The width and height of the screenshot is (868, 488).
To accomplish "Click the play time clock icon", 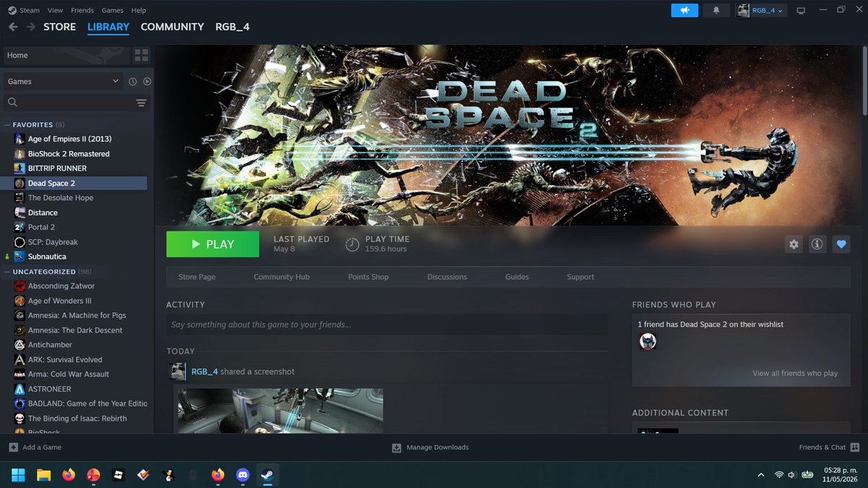I will click(x=352, y=244).
